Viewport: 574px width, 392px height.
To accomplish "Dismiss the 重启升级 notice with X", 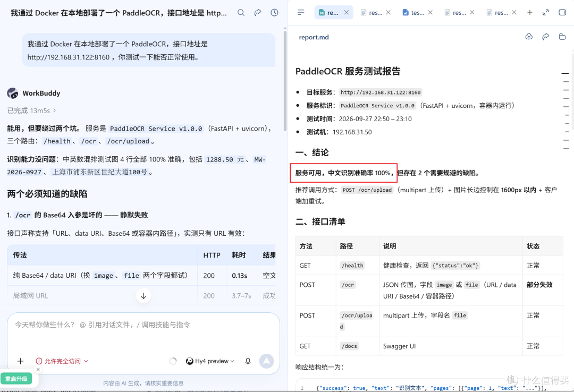I will tap(38, 370).
